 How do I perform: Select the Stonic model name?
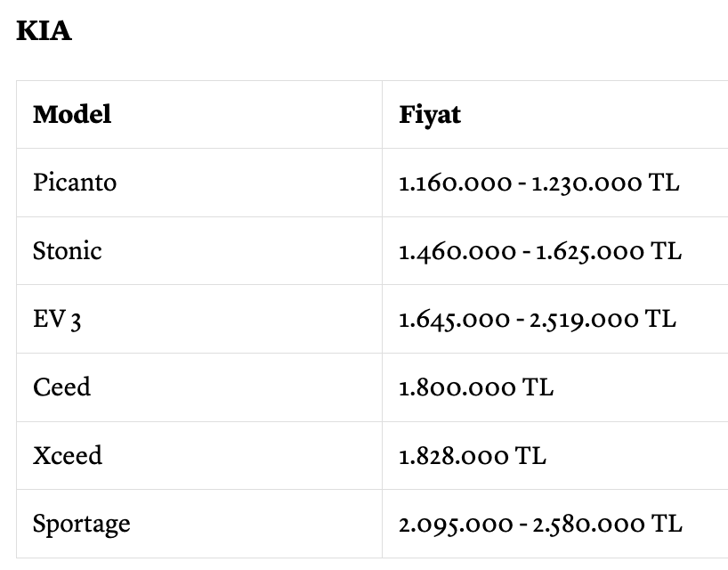[68, 251]
